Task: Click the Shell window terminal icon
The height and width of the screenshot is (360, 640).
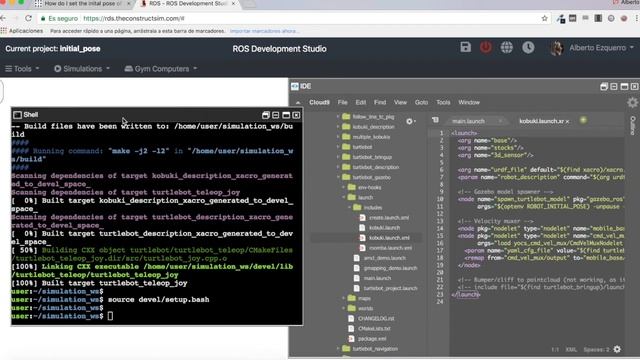Action: tap(18, 115)
